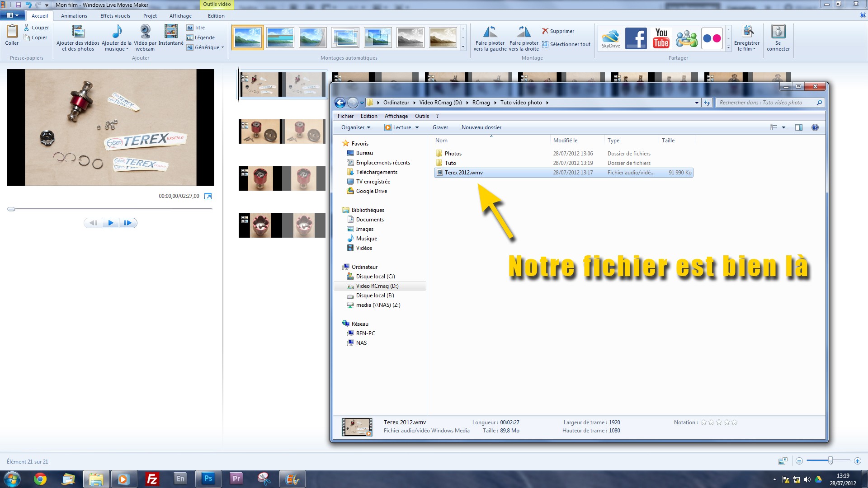
Task: Open Windows Start menu
Action: (x=12, y=479)
